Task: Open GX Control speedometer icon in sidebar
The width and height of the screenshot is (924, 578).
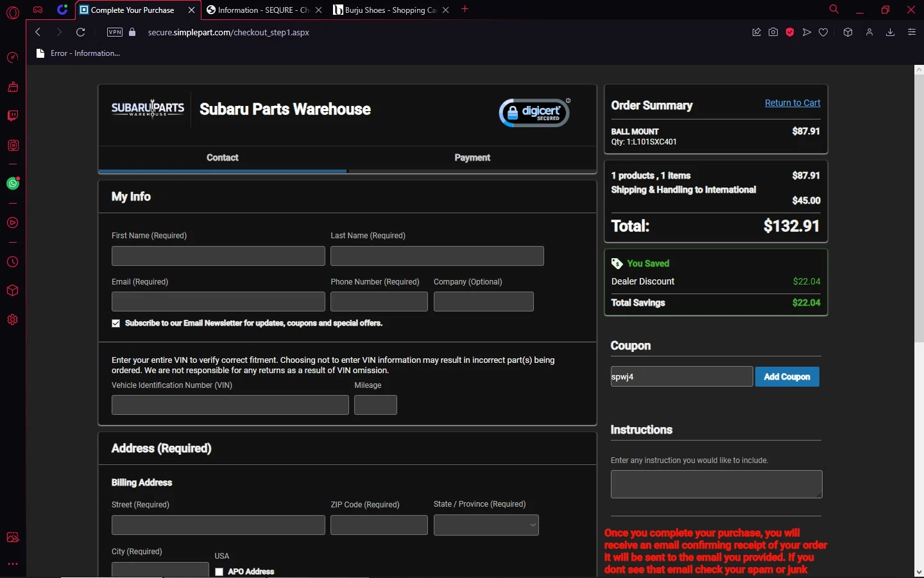Action: 12,58
